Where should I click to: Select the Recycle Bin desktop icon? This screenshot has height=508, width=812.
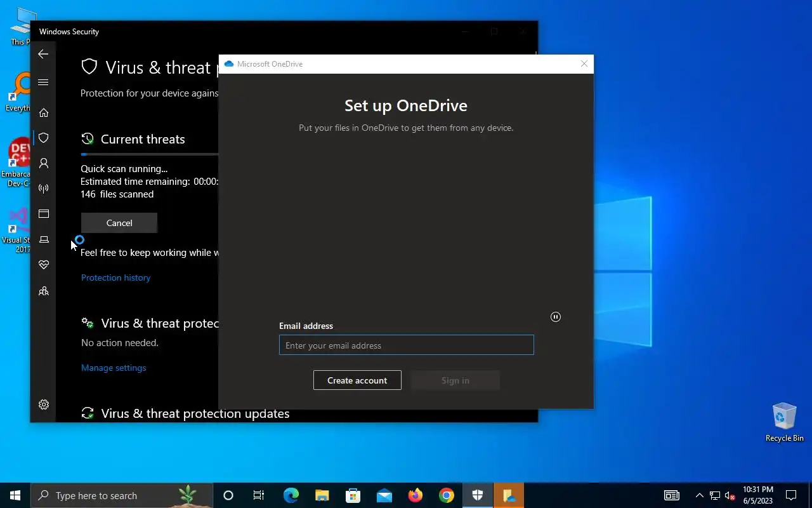[785, 422]
